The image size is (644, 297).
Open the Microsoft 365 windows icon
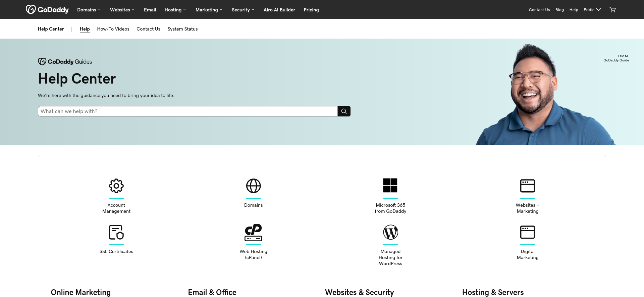pos(390,186)
